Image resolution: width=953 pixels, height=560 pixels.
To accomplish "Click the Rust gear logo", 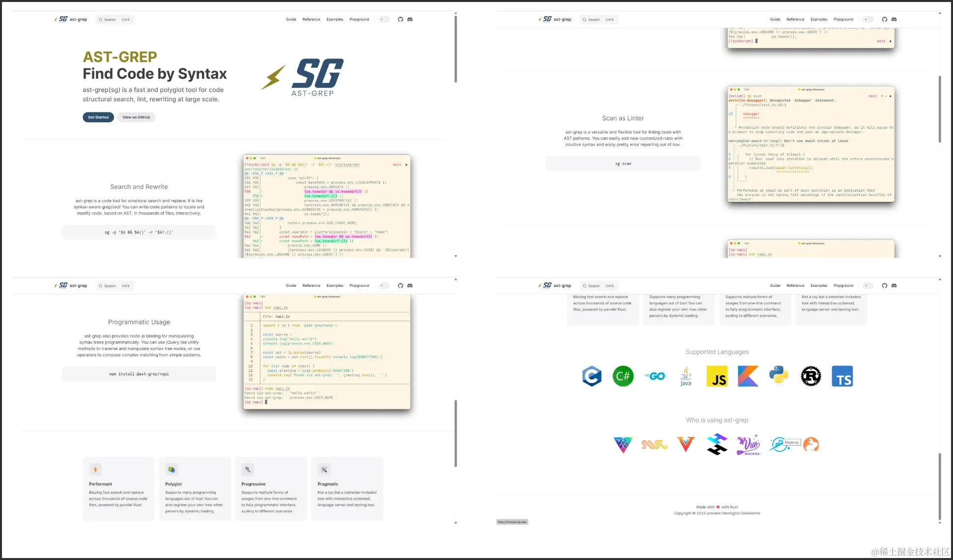I will click(x=811, y=376).
